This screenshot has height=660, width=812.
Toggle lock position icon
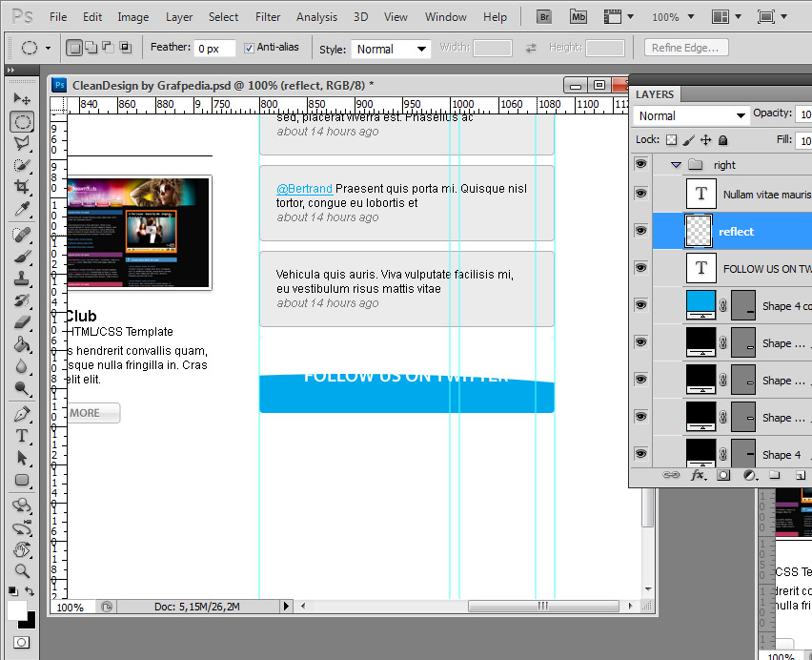coord(706,140)
